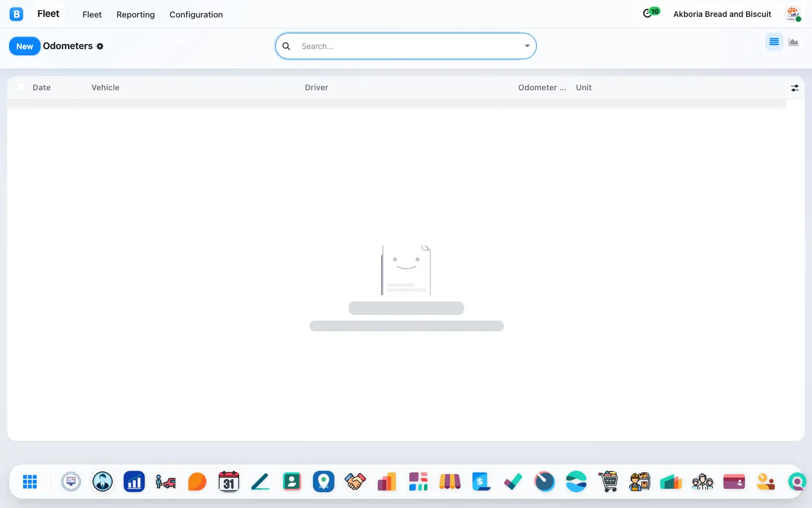812x508 pixels.
Task: Open the Odometers gear actions menu
Action: pyautogui.click(x=100, y=46)
